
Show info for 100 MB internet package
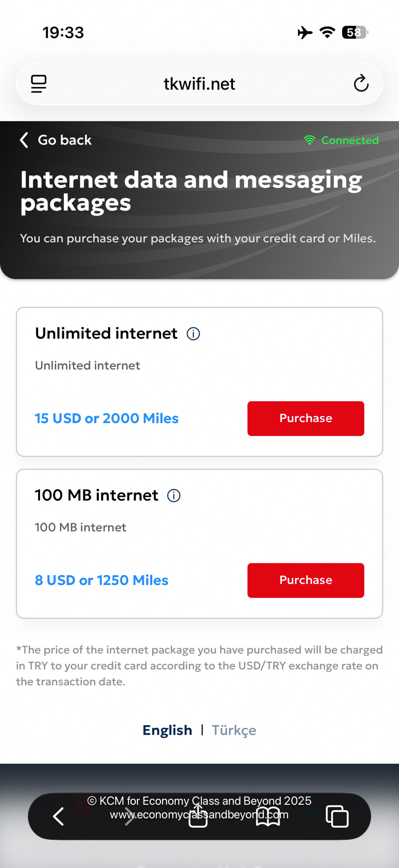click(x=174, y=496)
